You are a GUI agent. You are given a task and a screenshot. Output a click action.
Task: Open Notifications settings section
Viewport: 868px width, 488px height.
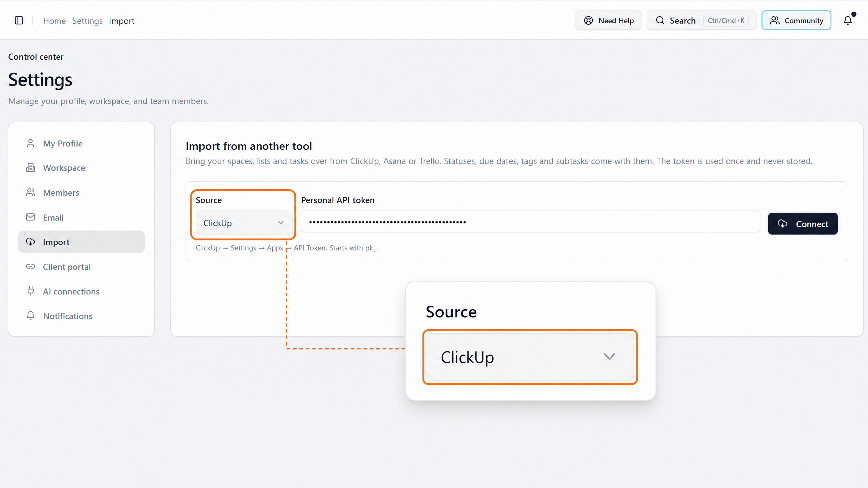tap(81, 316)
